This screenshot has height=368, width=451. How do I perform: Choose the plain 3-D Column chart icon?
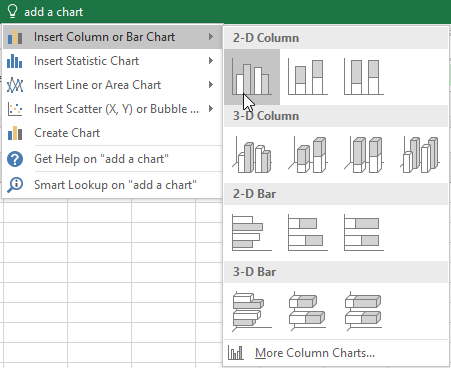420,155
